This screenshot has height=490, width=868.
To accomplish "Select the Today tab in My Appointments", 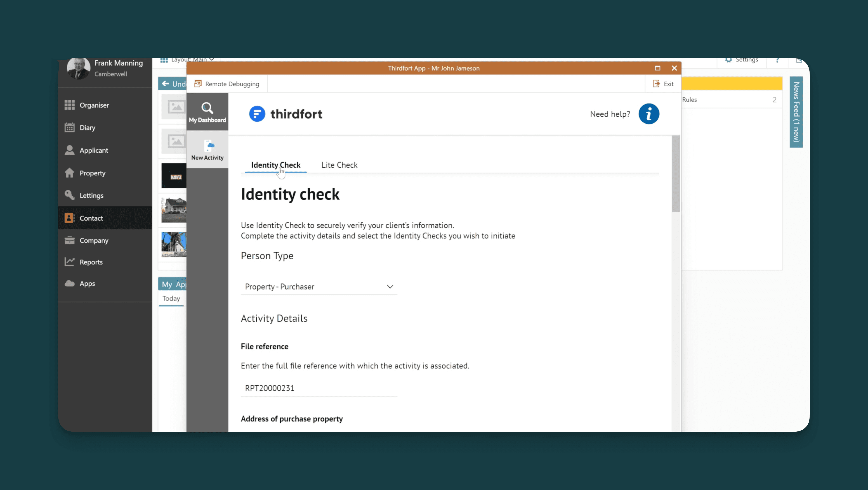I will [x=171, y=298].
